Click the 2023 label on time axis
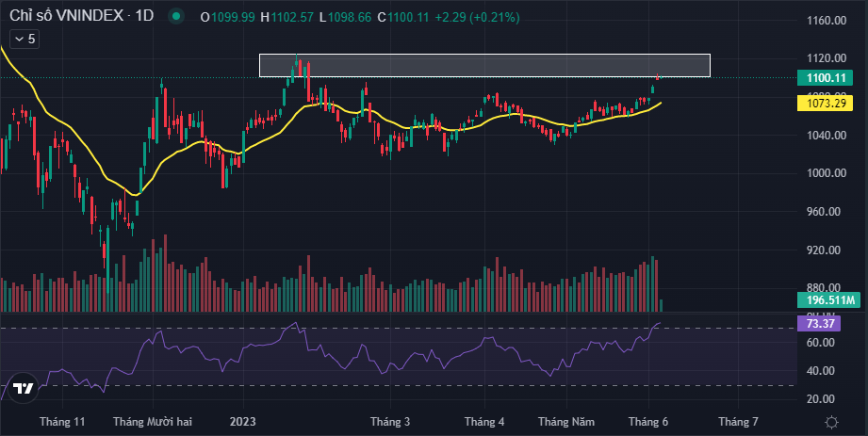868x436 pixels. coord(244,422)
